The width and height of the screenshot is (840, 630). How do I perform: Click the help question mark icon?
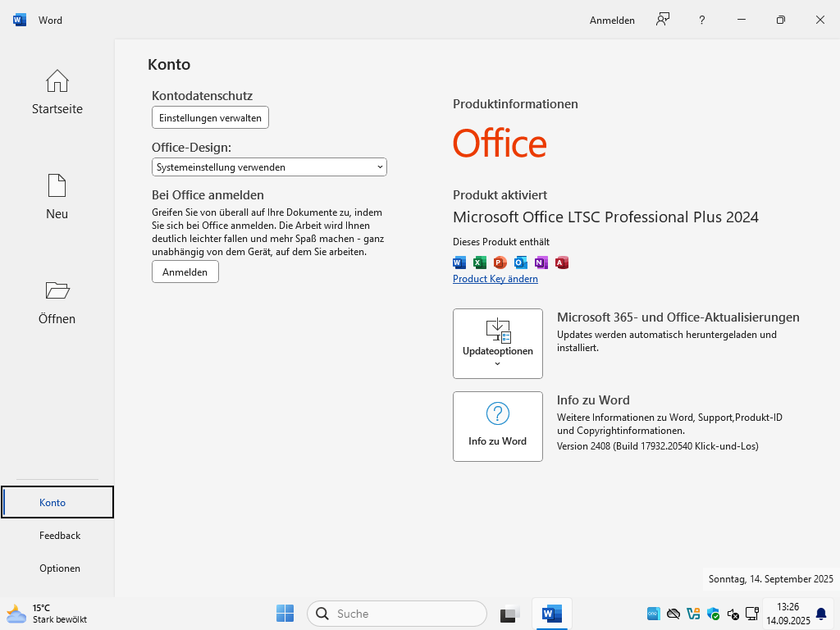pos(702,20)
